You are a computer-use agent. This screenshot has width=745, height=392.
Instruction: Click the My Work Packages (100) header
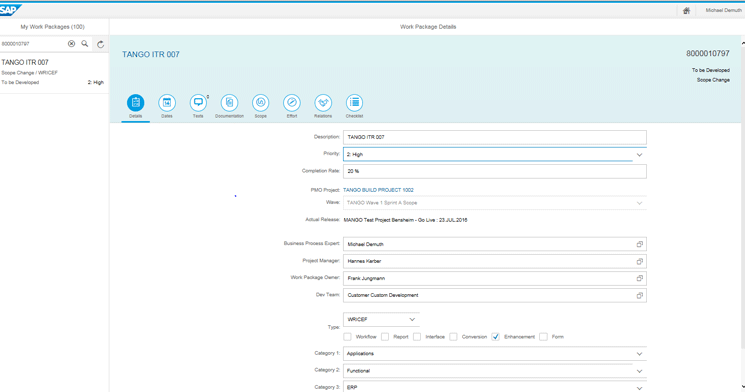tap(52, 27)
